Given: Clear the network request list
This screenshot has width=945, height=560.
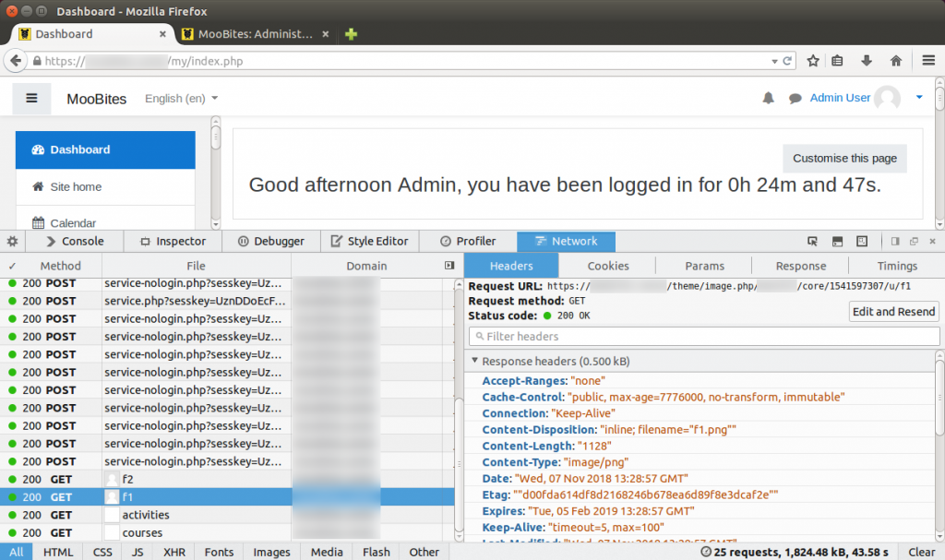Looking at the screenshot, I should [x=922, y=553].
